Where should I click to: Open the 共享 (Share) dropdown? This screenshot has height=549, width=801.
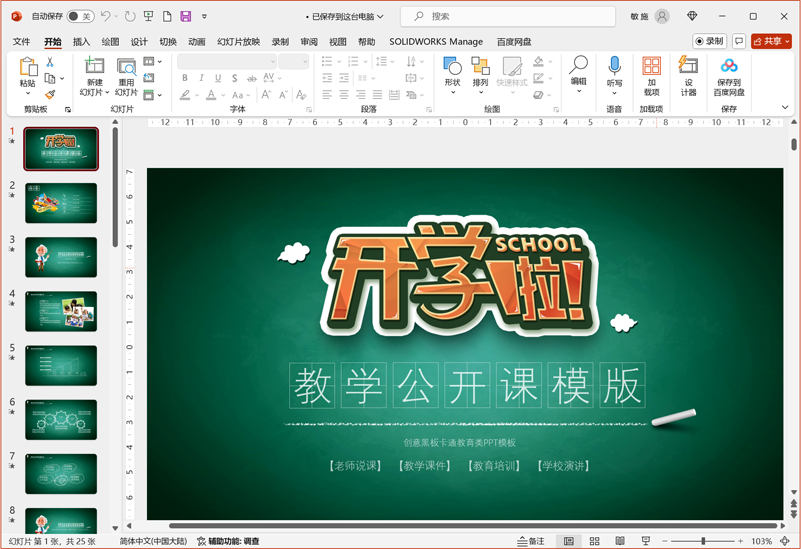click(x=771, y=42)
